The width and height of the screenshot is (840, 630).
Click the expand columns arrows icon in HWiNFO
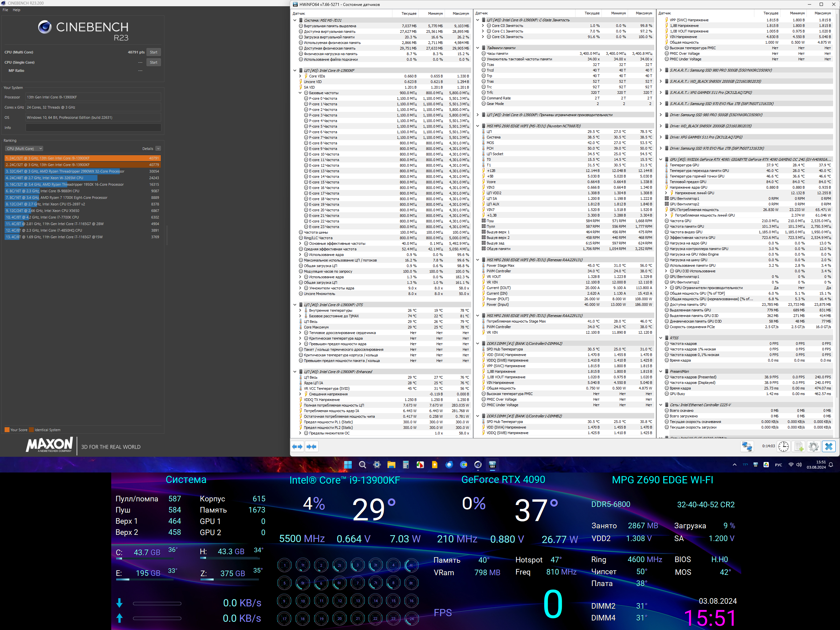click(297, 447)
